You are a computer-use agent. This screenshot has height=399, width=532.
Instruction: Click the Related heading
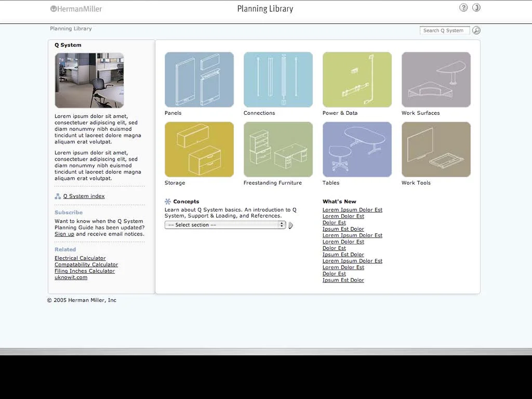(65, 249)
